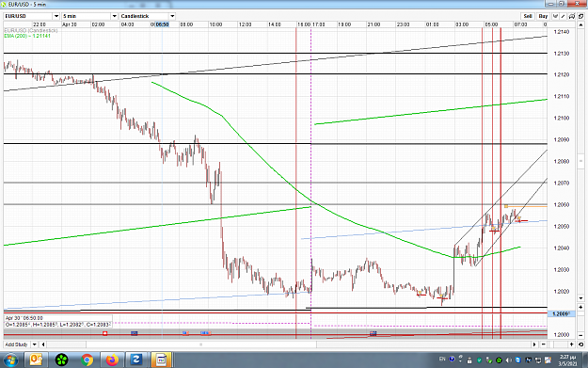Click the Sell button
Viewport: 588px width, 368px height.
click(528, 16)
